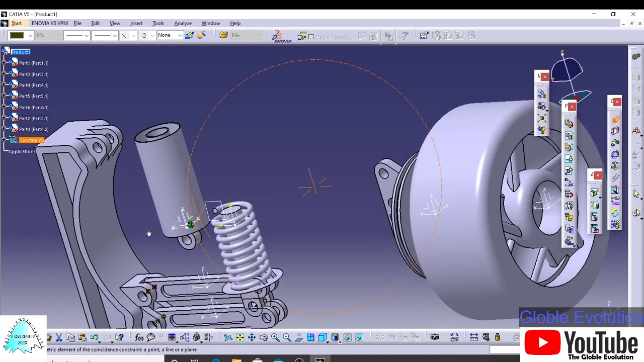Click the Offset Constraint icon
The image size is (644, 362).
pyautogui.click(x=615, y=142)
